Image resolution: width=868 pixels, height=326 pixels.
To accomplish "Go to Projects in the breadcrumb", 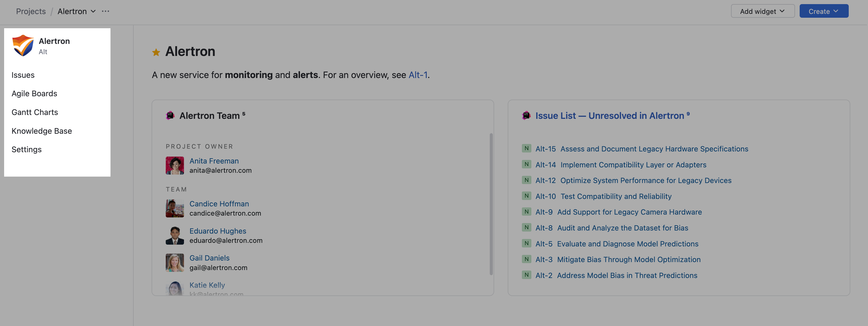I will 31,11.
